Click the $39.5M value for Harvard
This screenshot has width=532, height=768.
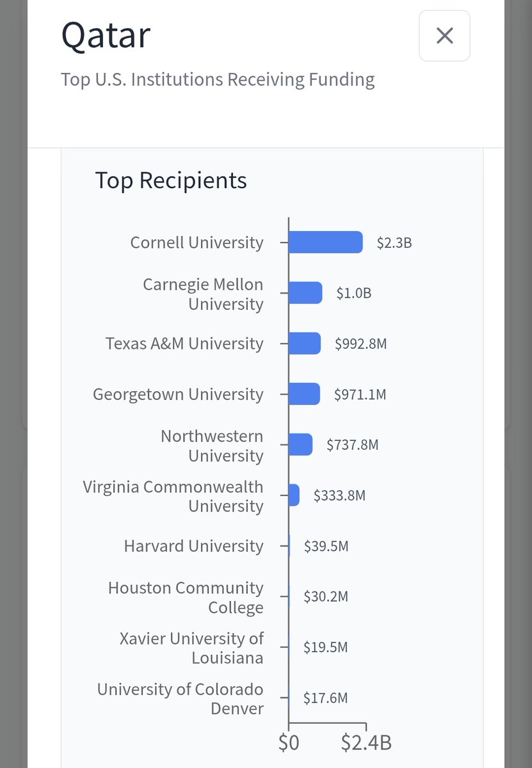pos(326,546)
